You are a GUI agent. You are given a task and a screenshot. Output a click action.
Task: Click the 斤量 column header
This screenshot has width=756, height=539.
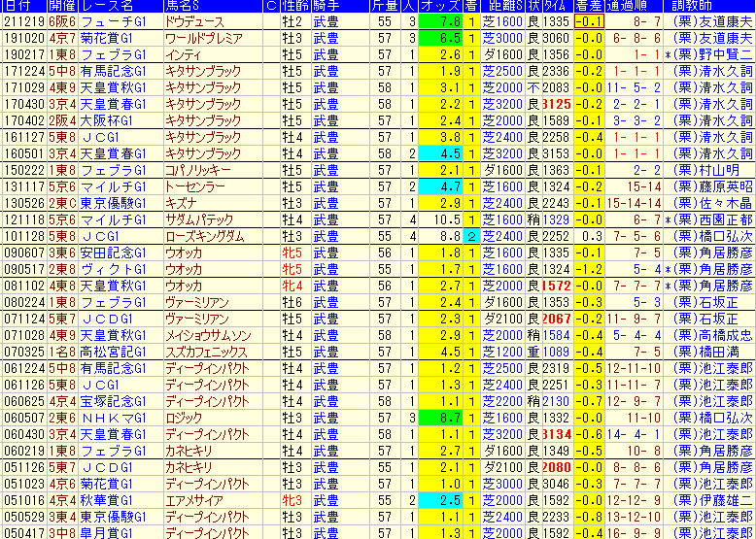click(385, 6)
